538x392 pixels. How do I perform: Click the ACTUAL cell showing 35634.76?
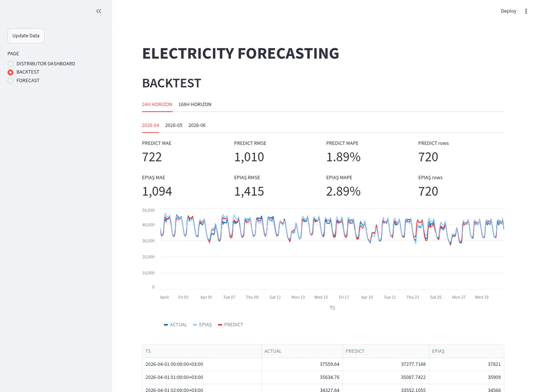[302, 377]
